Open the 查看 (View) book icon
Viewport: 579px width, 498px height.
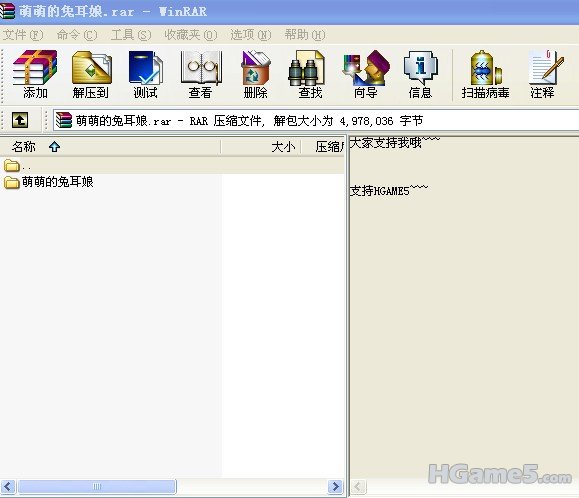201,75
